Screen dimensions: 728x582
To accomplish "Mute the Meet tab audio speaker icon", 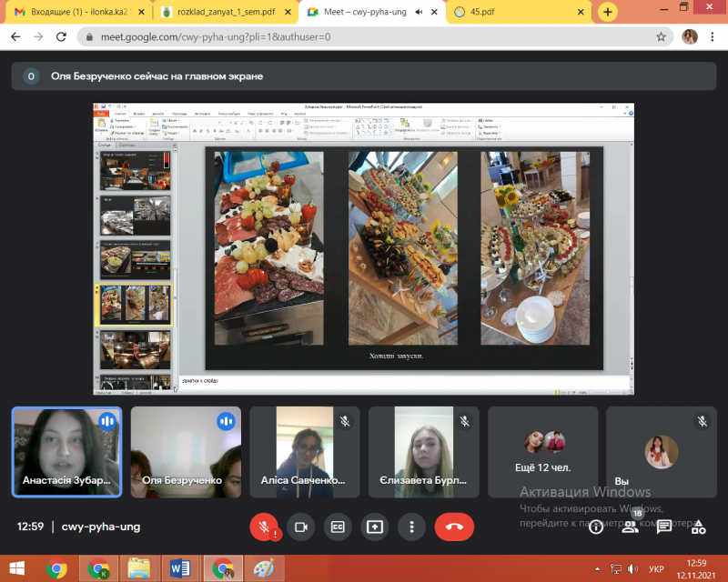I will point(419,12).
